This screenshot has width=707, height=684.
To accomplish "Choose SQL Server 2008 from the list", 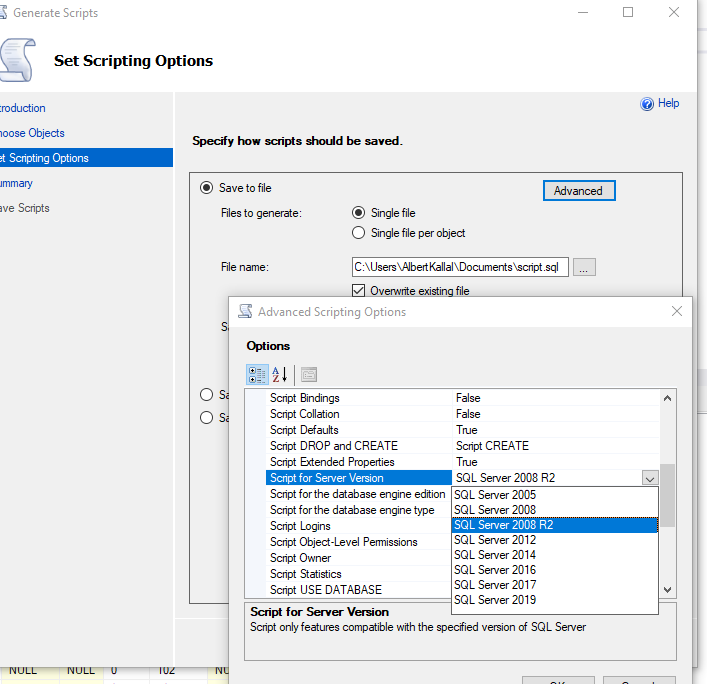I will tap(555, 510).
